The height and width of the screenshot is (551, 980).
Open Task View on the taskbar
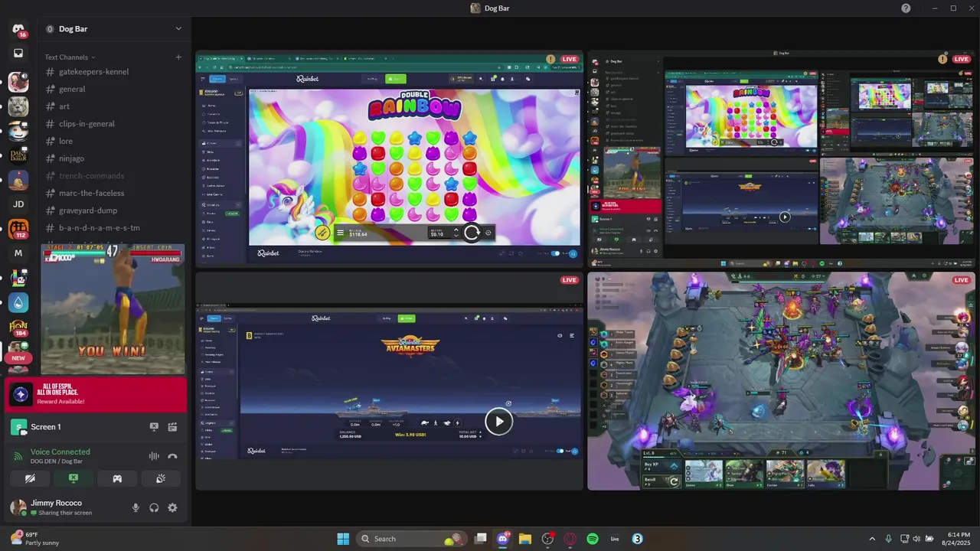click(x=481, y=539)
